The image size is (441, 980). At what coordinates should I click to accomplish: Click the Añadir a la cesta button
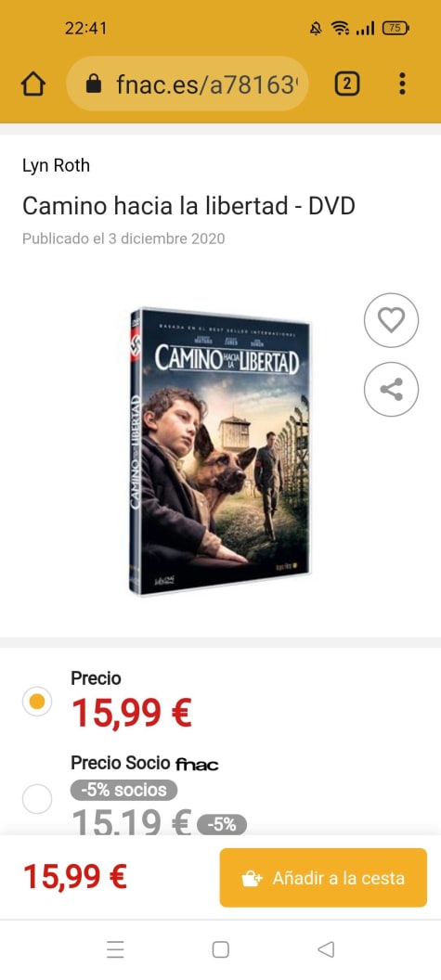[x=323, y=878]
